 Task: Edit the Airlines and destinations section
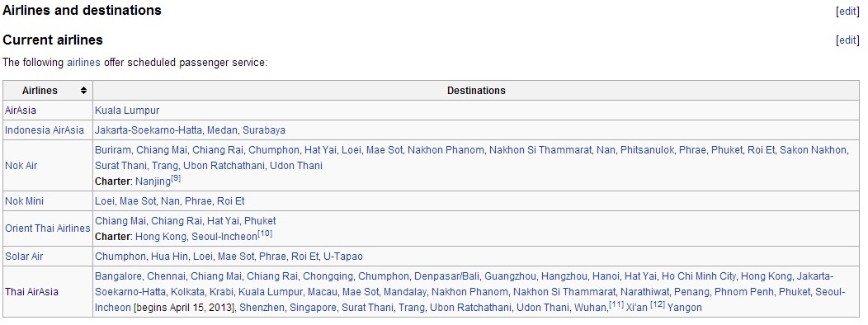pos(847,12)
